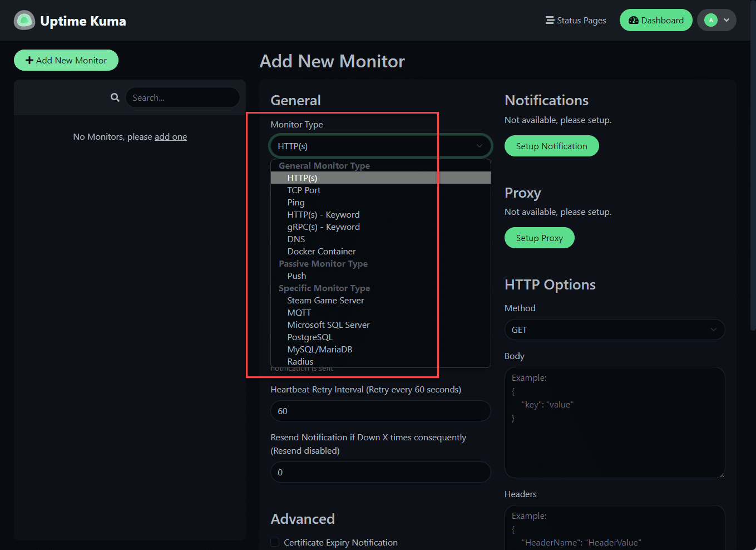
Task: Select MySQL/MariaDB monitor type
Action: click(381, 349)
